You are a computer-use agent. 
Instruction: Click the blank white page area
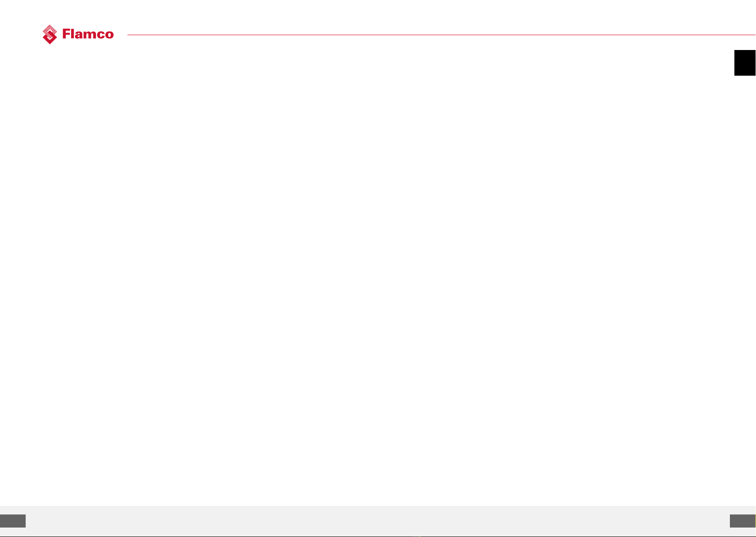[378, 270]
